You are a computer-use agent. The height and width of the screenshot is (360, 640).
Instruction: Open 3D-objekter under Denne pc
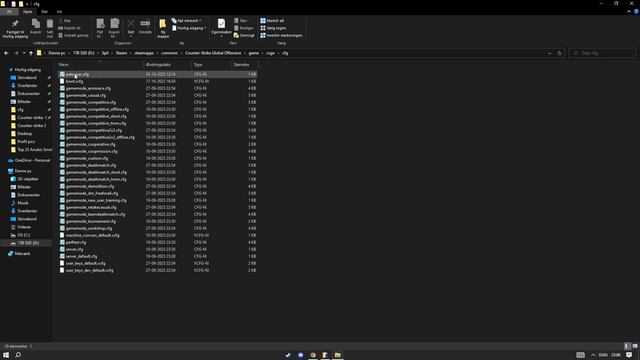28,179
